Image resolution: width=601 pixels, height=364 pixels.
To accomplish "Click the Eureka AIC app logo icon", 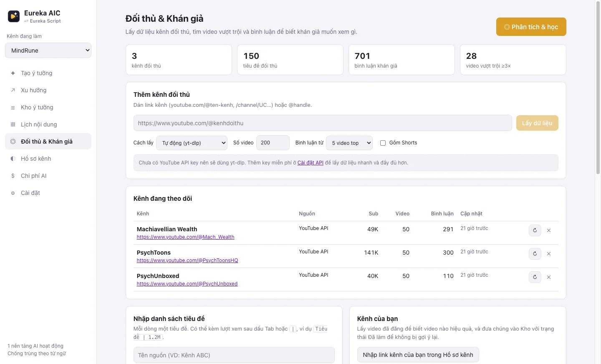I will tap(14, 16).
